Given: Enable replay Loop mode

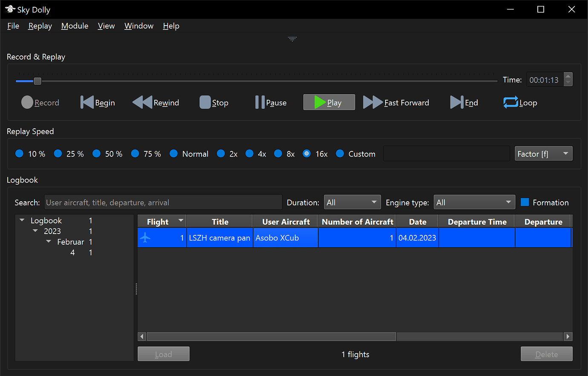Looking at the screenshot, I should coord(511,102).
